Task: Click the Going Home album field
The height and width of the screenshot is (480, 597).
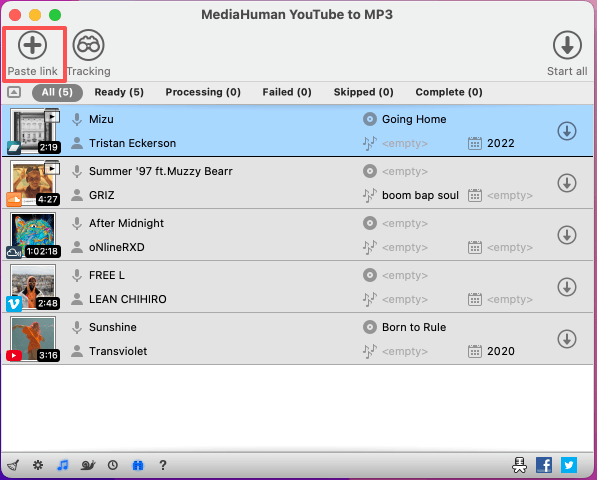Action: click(x=414, y=120)
